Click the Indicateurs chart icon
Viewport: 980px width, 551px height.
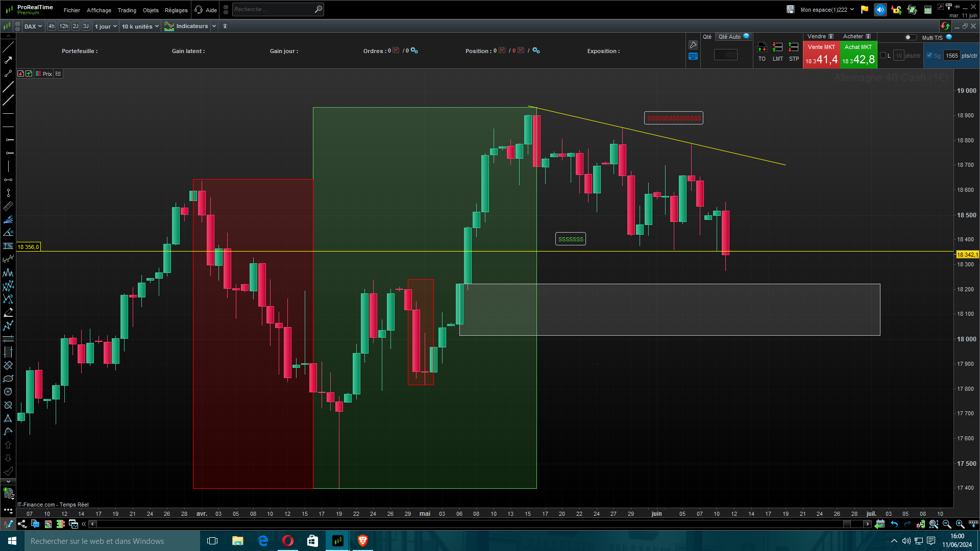(169, 26)
